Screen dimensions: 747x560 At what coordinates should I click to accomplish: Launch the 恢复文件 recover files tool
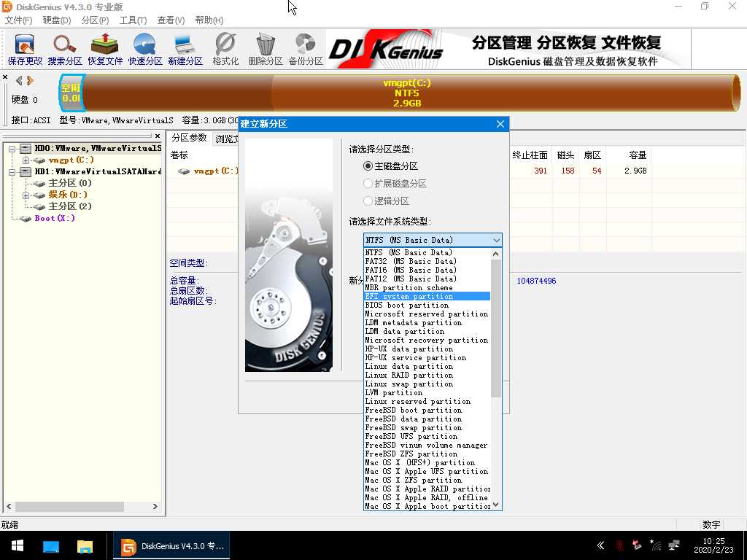(105, 50)
